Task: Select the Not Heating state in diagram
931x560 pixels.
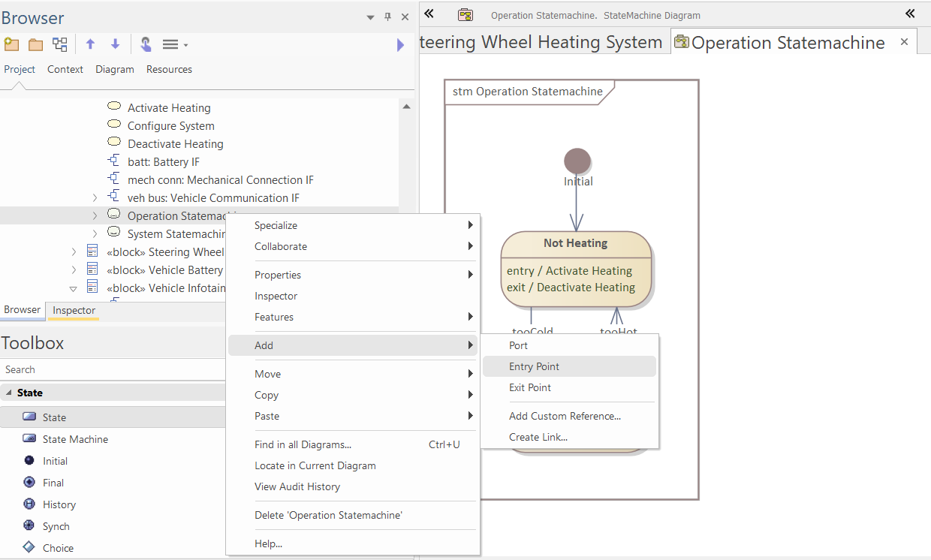Action: click(x=575, y=243)
